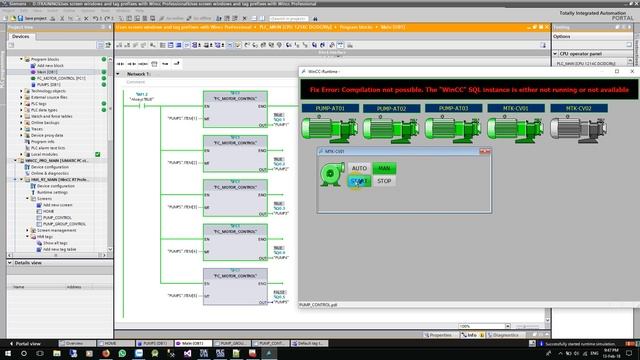Click the grey MTK-CV02 motor graphic

point(578,129)
